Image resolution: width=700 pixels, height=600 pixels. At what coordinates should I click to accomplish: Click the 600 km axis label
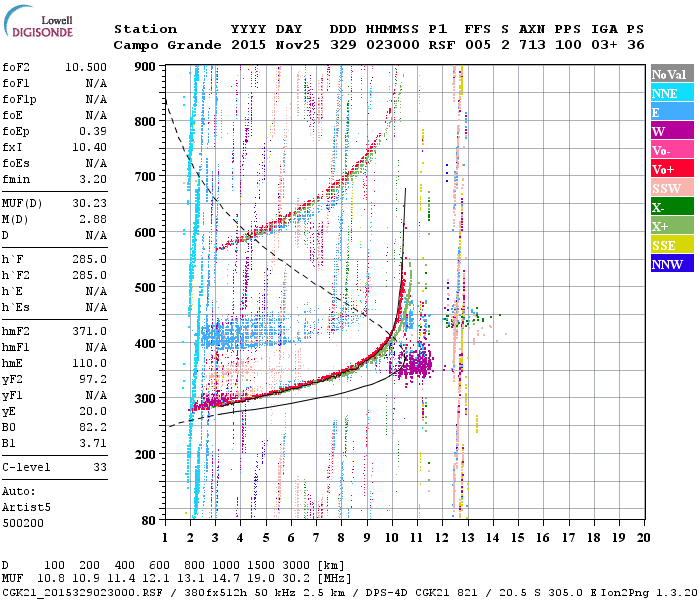(x=145, y=233)
